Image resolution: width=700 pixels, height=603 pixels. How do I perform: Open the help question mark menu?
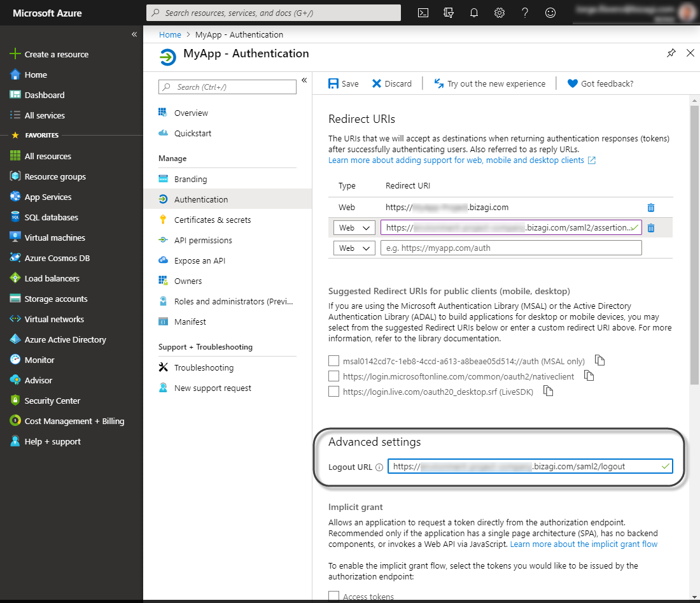(x=525, y=13)
